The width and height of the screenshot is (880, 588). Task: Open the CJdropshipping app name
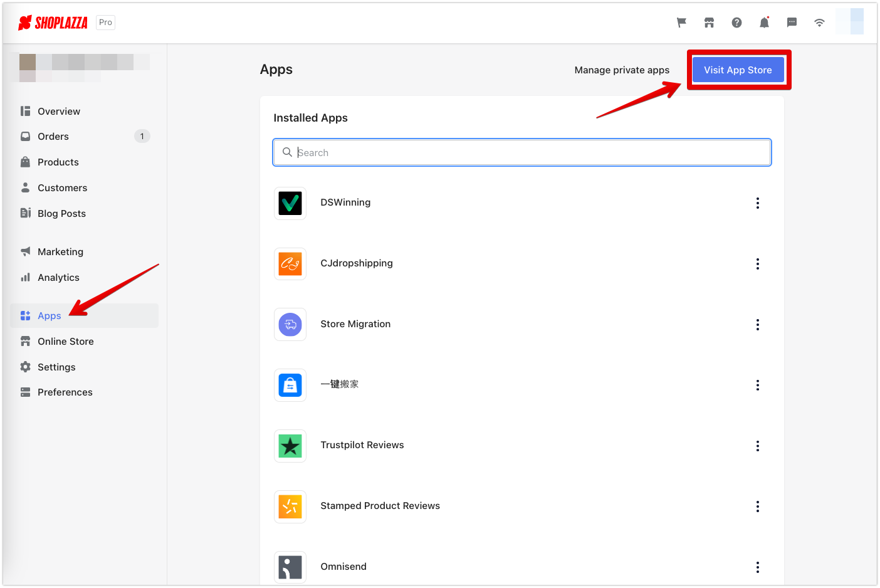357,263
